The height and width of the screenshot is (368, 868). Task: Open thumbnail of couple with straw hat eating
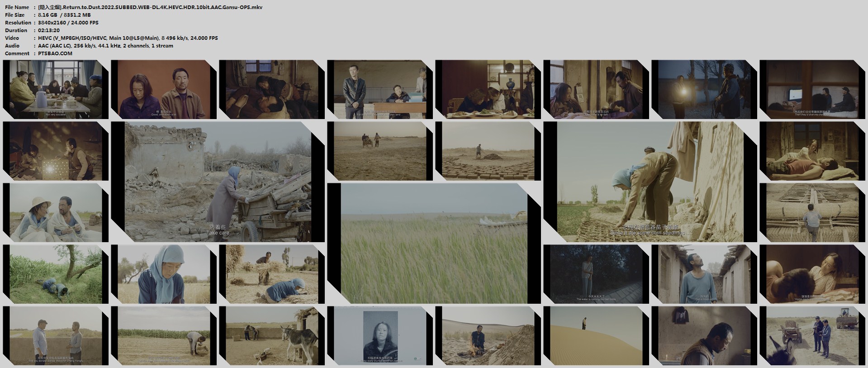click(56, 213)
